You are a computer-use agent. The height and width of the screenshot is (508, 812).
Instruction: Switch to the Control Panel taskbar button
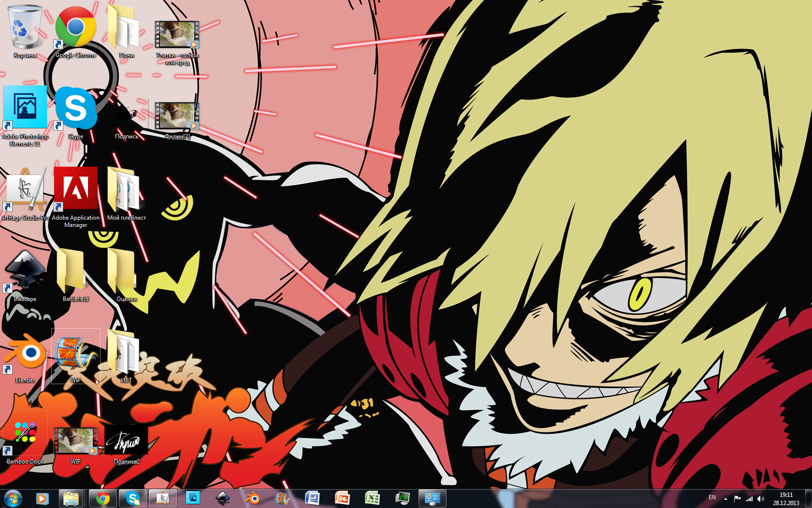(x=432, y=498)
